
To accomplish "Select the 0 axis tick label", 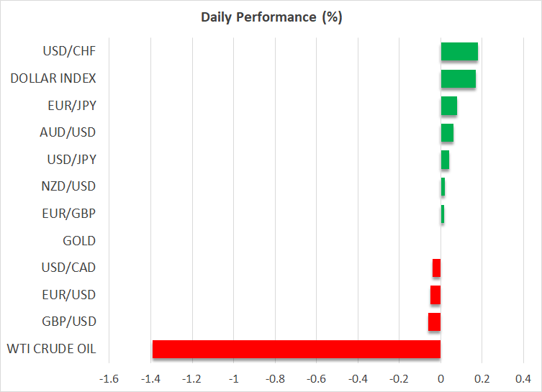I will 441,379.
